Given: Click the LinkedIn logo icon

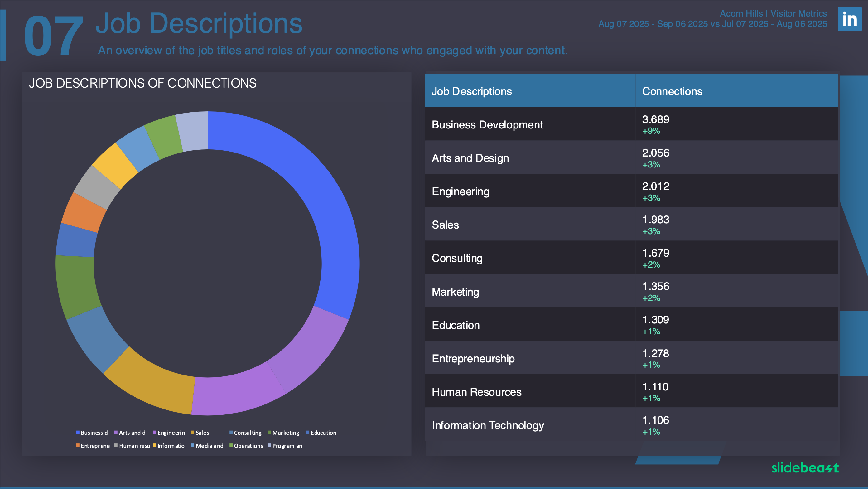Looking at the screenshot, I should pyautogui.click(x=850, y=19).
